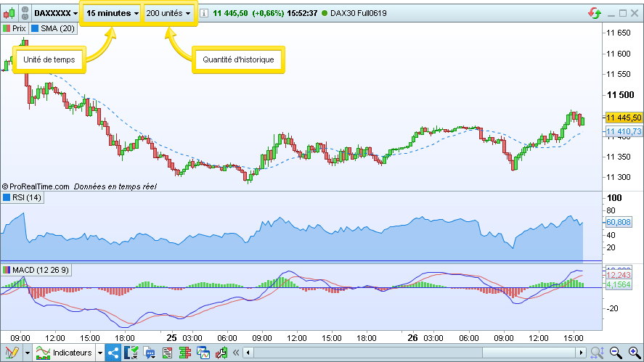Open the DAXXXXX instrument dropdown
Image resolution: width=644 pixels, height=362 pixels.
pyautogui.click(x=57, y=13)
